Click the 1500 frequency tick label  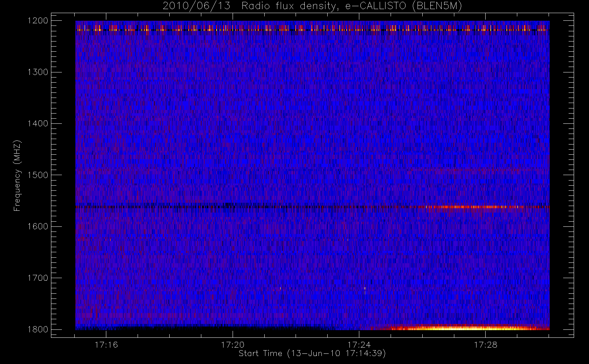38,175
